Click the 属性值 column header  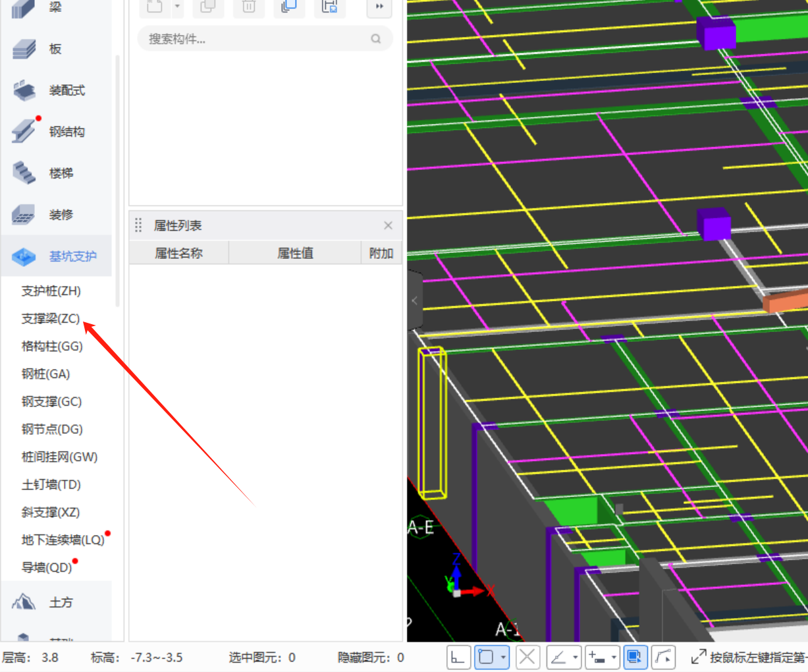(x=295, y=253)
